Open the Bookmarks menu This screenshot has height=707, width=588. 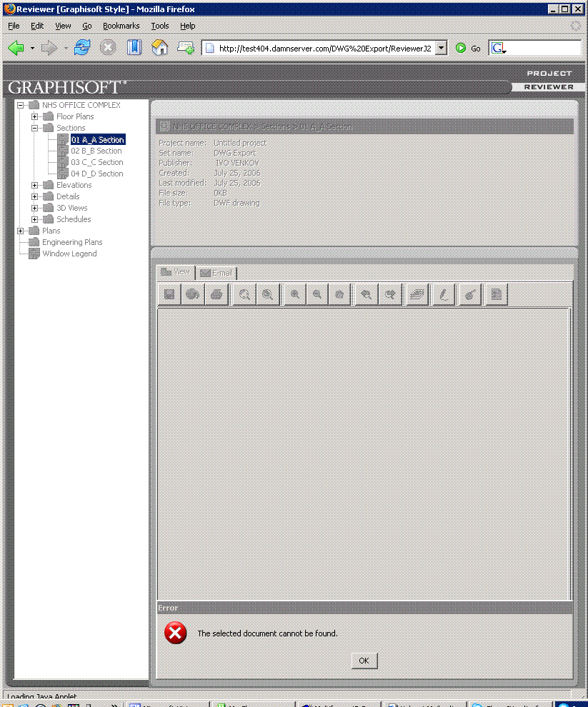(121, 26)
